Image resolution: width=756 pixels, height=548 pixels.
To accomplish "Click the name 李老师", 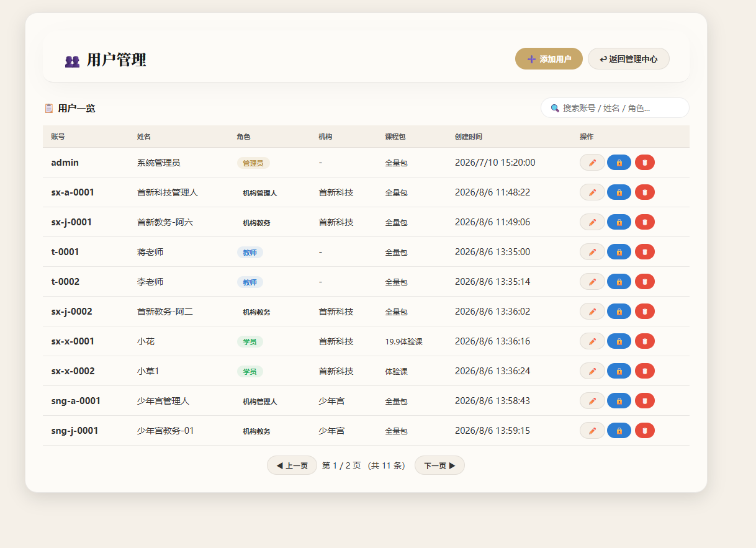I will 150,282.
